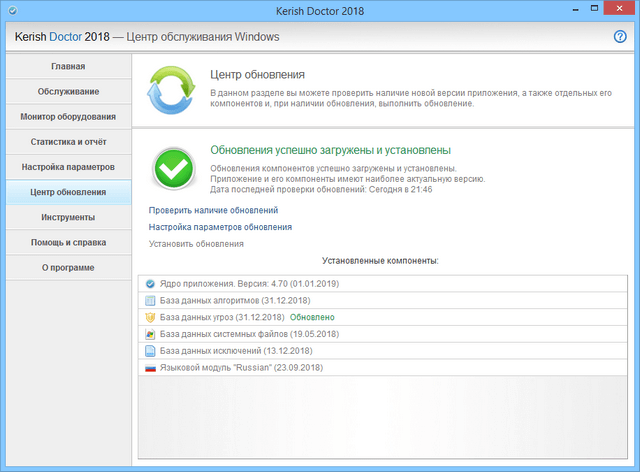This screenshot has height=472, width=640.
Task: Open the Главная section
Action: tap(68, 66)
